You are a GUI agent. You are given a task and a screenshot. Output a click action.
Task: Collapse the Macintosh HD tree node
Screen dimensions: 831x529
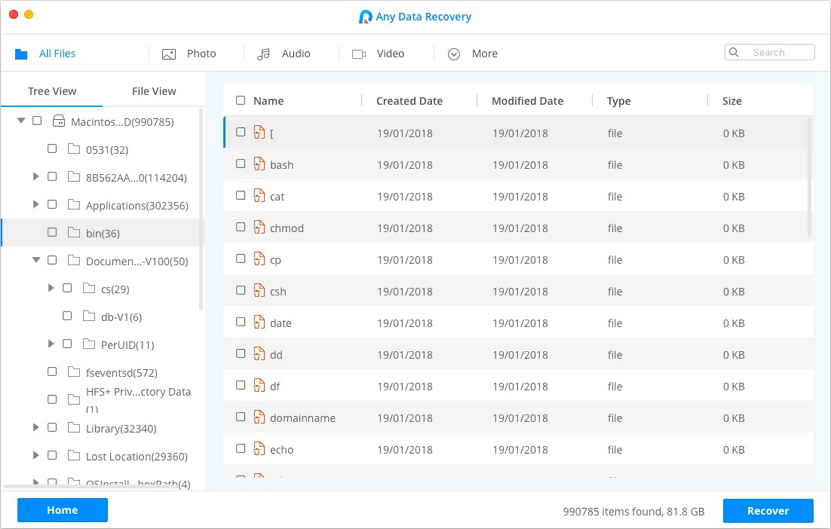[21, 121]
